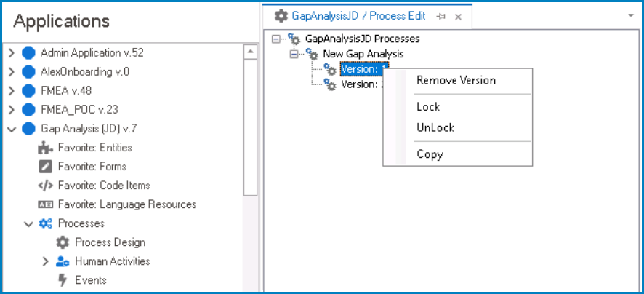Click the Favorite: Language Resources icon

pyautogui.click(x=45, y=204)
